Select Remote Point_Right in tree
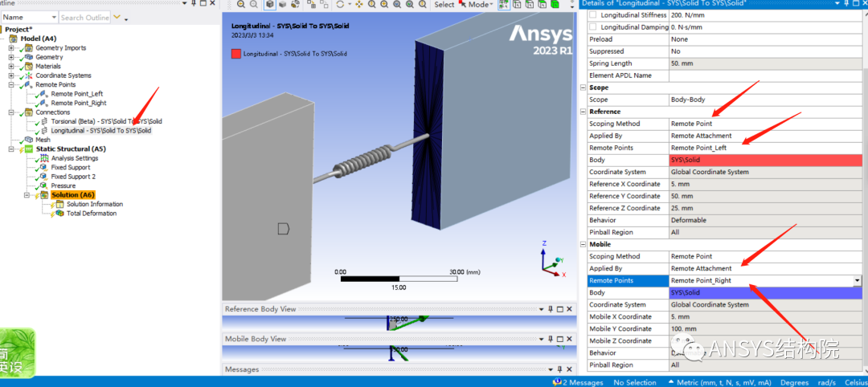The height and width of the screenshot is (387, 868). (79, 103)
